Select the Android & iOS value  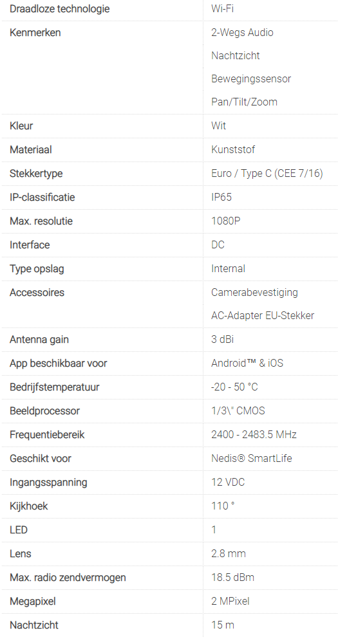tap(247, 363)
